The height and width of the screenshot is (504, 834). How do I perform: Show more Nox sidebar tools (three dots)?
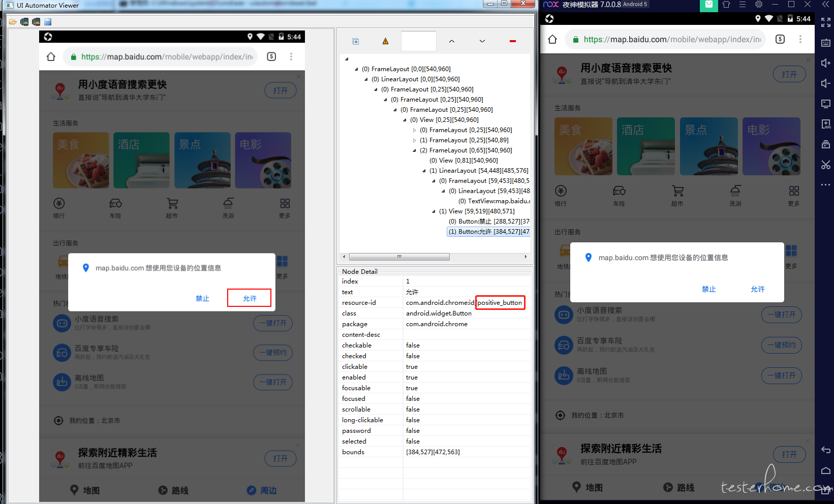(x=826, y=184)
